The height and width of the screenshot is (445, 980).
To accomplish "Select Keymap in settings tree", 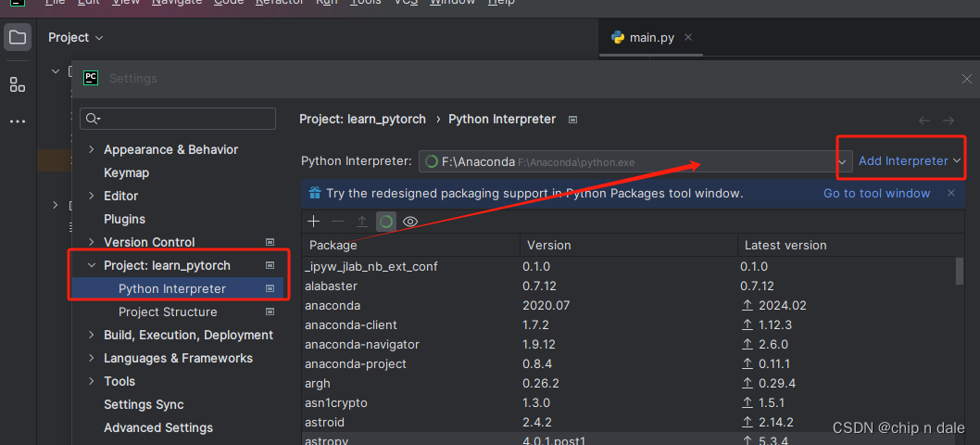I will 126,172.
